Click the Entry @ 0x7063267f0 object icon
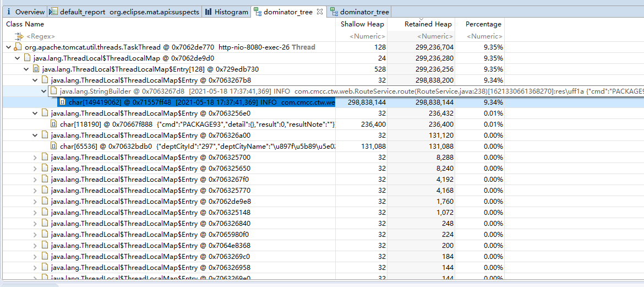 click(x=45, y=179)
